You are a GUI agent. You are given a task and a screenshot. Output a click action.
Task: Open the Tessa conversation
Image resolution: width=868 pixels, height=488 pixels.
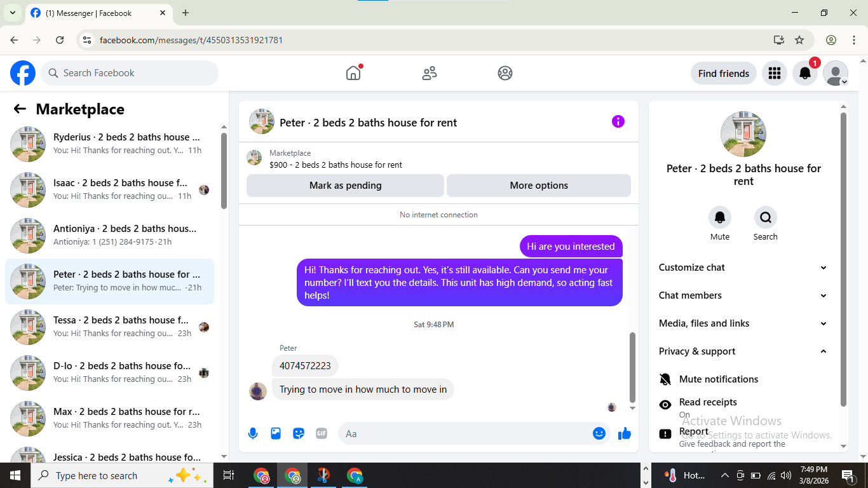109,327
